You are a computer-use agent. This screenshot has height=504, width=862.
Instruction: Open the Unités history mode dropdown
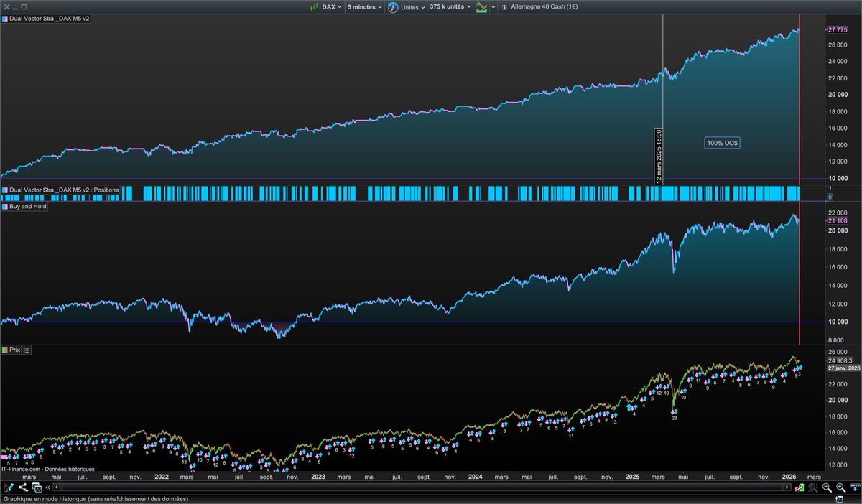point(412,6)
